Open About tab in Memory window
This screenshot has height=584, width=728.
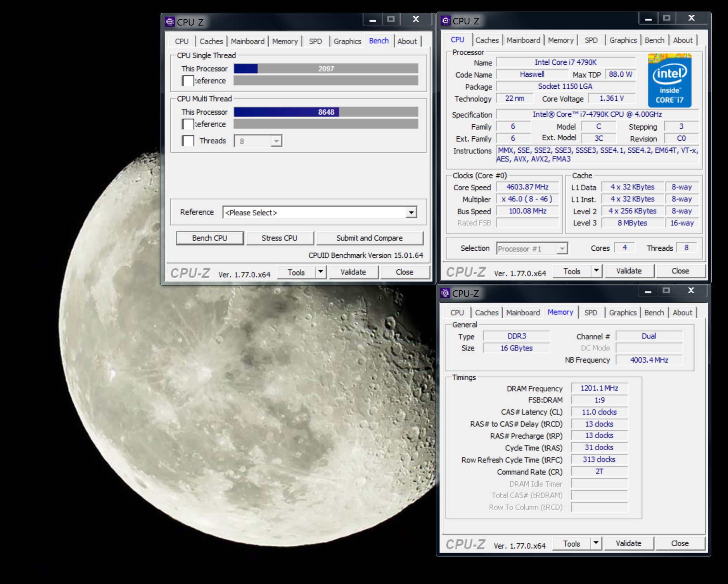[x=683, y=313]
